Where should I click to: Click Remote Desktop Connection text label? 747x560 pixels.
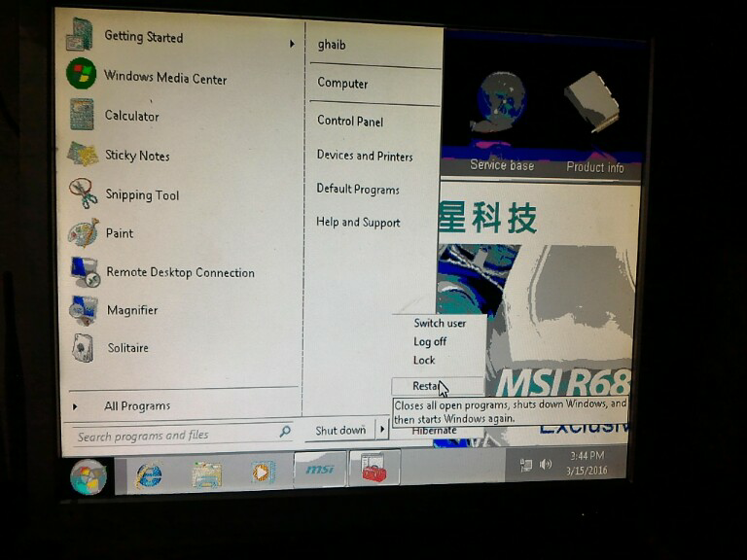(x=181, y=272)
